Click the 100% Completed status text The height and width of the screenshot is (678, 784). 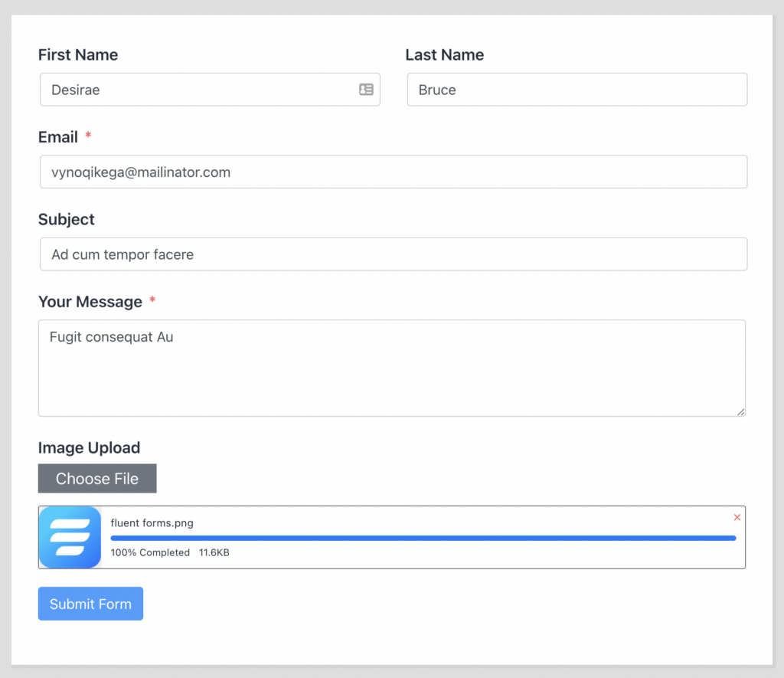[x=150, y=552]
